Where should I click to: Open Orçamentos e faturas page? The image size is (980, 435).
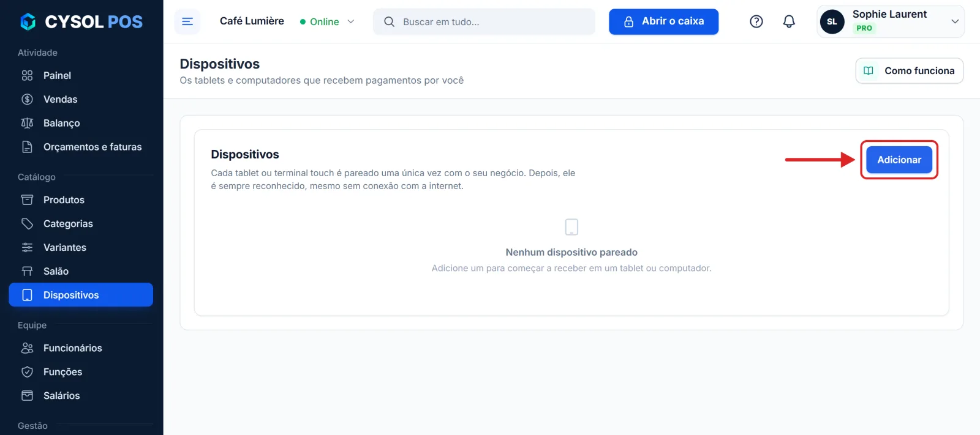click(x=81, y=147)
